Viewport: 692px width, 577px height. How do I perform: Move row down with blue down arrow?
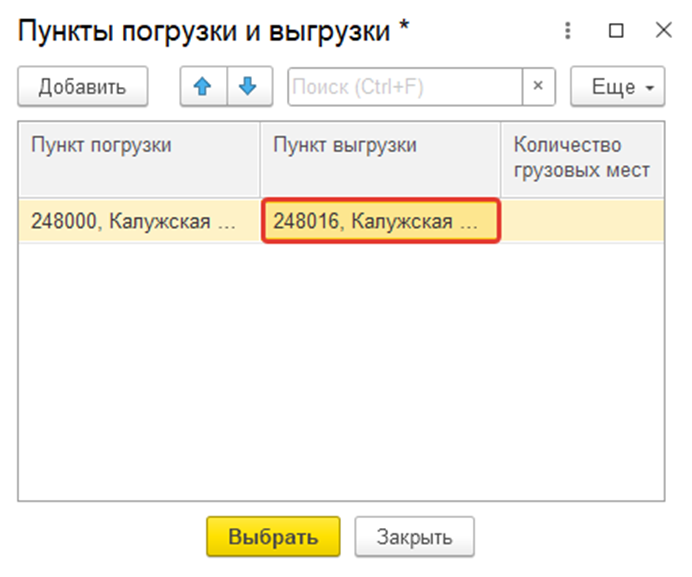(249, 87)
